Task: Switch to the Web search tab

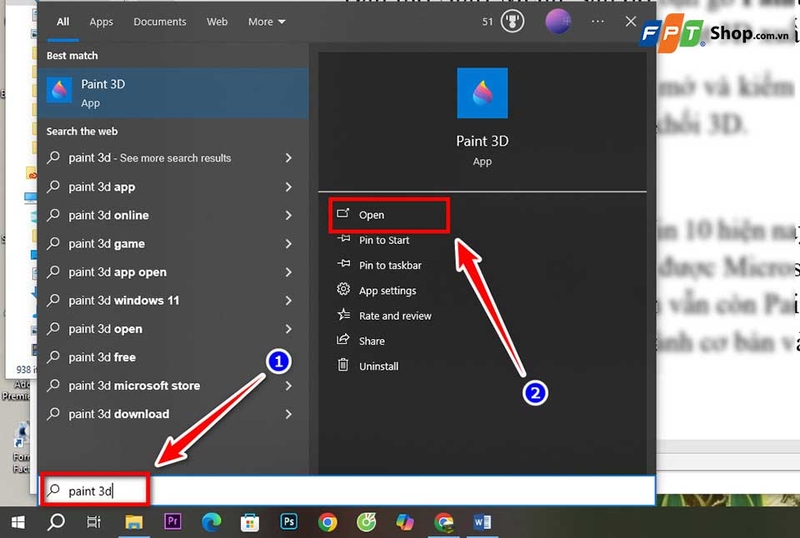Action: [217, 22]
